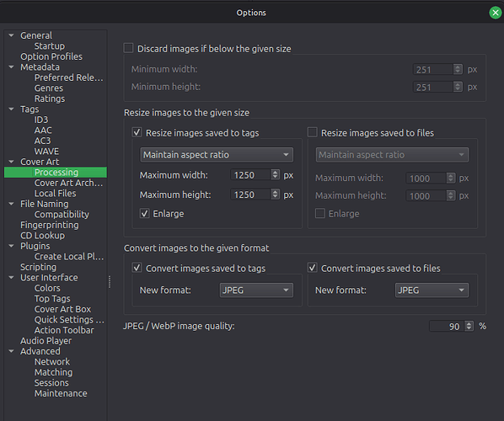Open the tags Maintain aspect ratio dropdown
504x421 pixels.
point(217,155)
